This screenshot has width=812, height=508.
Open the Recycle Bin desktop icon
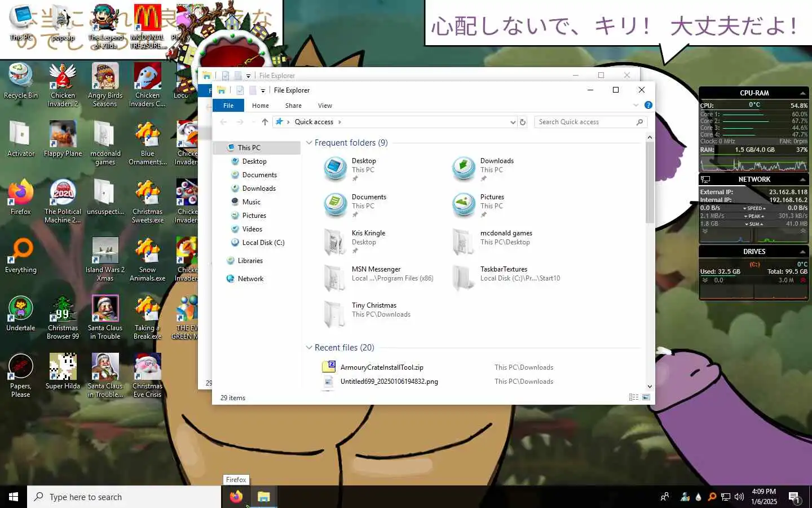21,81
